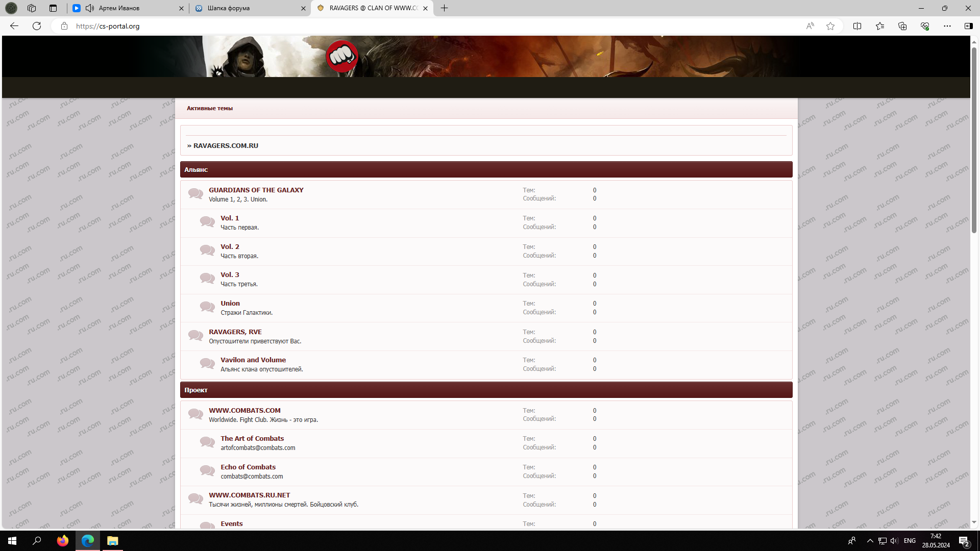Click the page vertical scrollbar thumb
Viewport: 980px width, 551px height.
974,140
